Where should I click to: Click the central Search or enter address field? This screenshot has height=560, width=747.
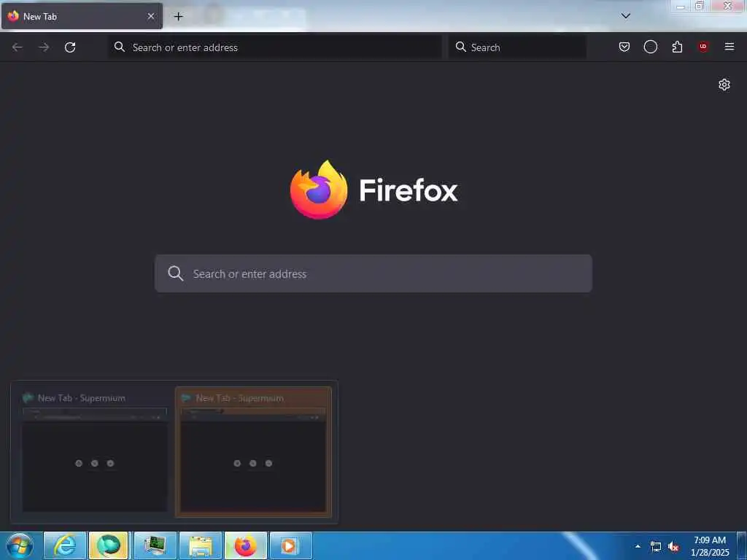(373, 273)
